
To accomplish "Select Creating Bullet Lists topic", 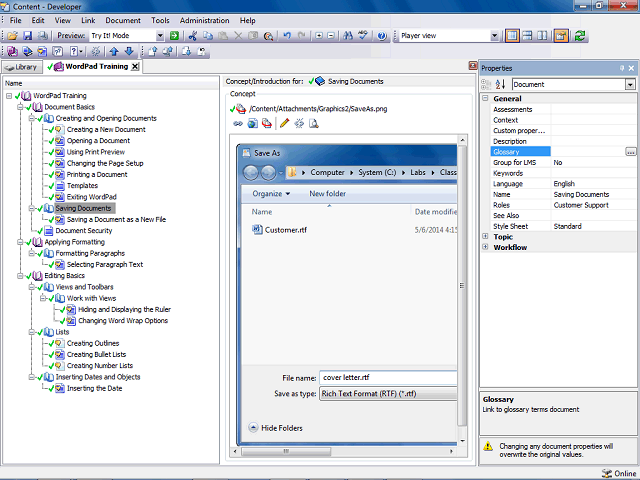I will (96, 354).
